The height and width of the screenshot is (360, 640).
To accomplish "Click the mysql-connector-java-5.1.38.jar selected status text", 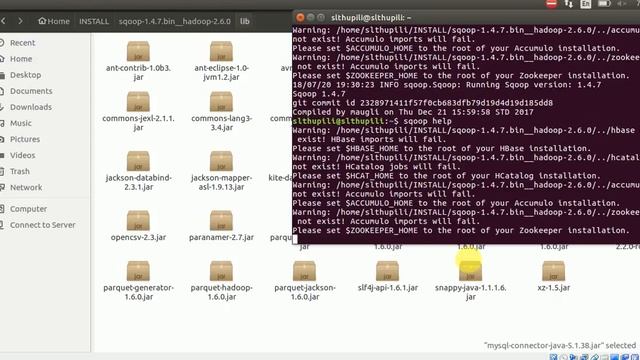I will 560,345.
